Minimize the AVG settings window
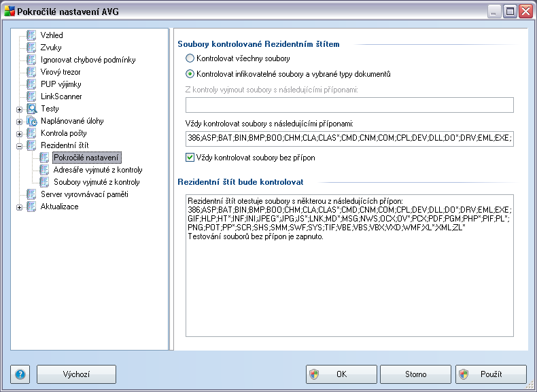 494,12
